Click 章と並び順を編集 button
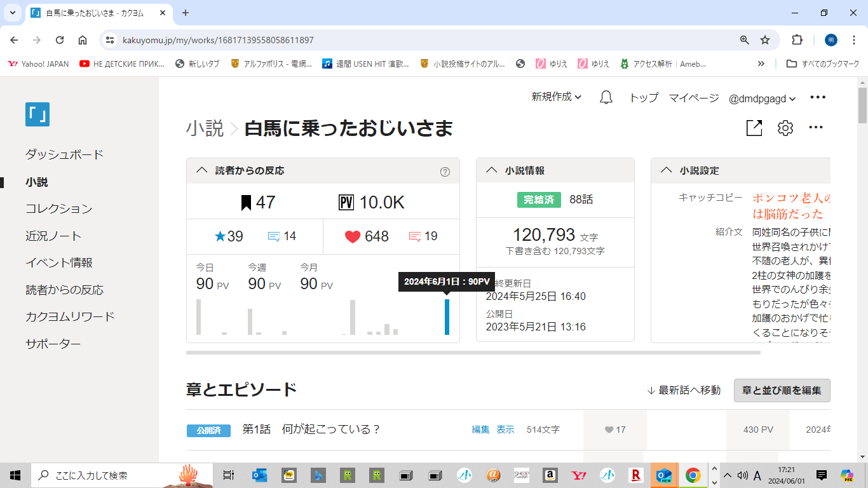Viewport: 868px width, 488px height. 782,390
